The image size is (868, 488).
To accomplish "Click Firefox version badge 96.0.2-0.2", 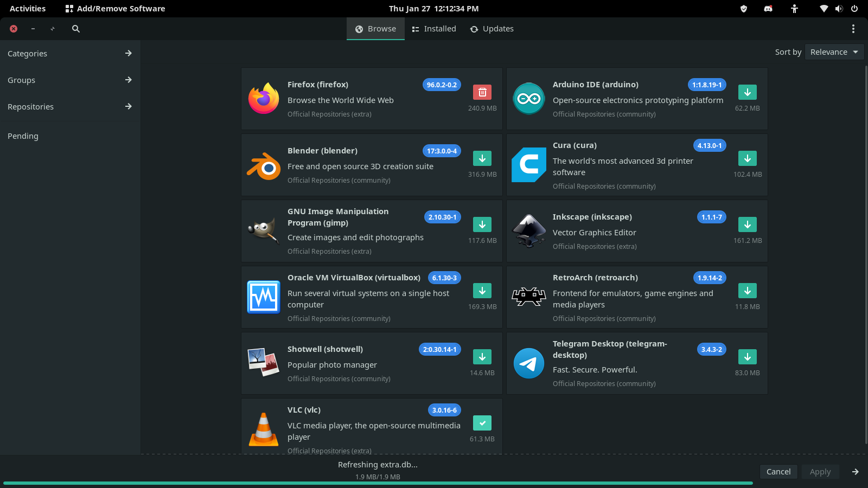I will click(442, 85).
